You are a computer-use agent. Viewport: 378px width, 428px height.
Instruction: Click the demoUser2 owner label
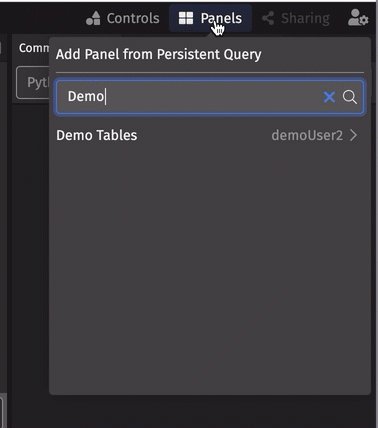(307, 135)
